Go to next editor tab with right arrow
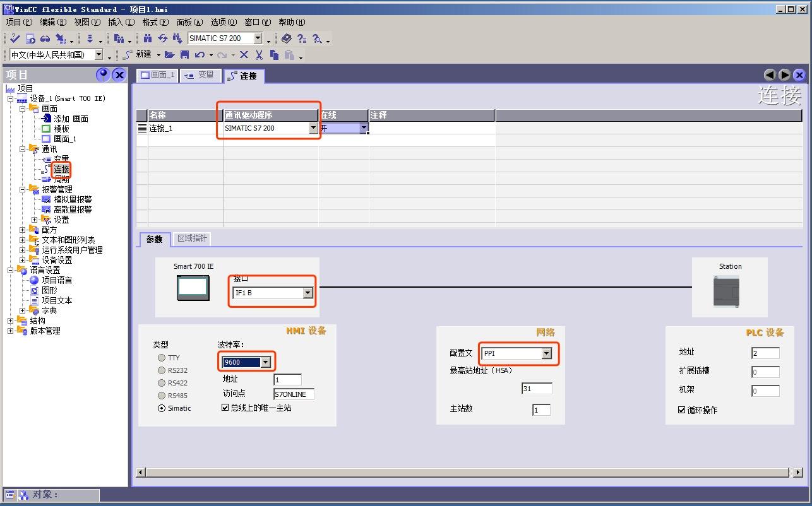The height and width of the screenshot is (506, 812). coord(785,75)
